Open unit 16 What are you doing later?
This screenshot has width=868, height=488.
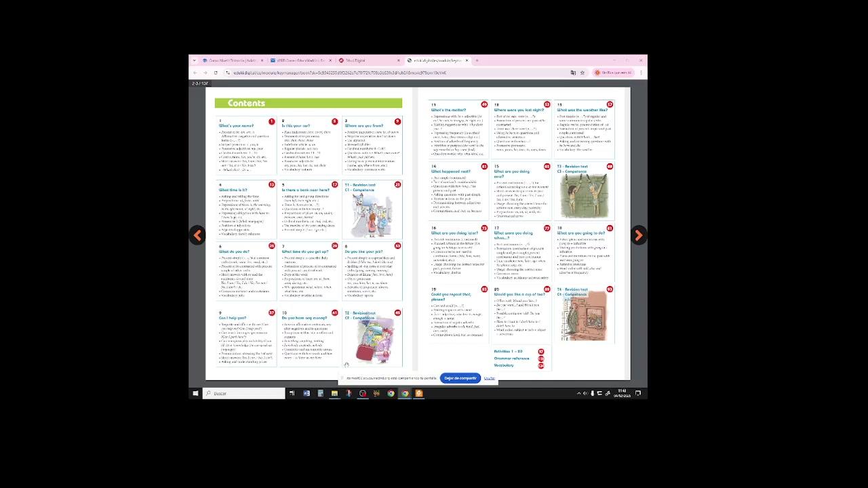tap(454, 233)
